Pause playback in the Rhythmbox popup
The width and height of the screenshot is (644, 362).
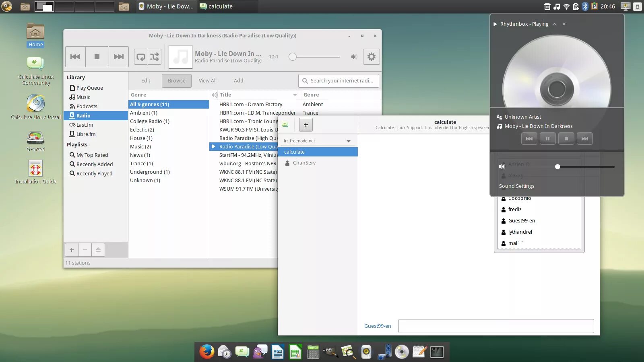coord(548,139)
